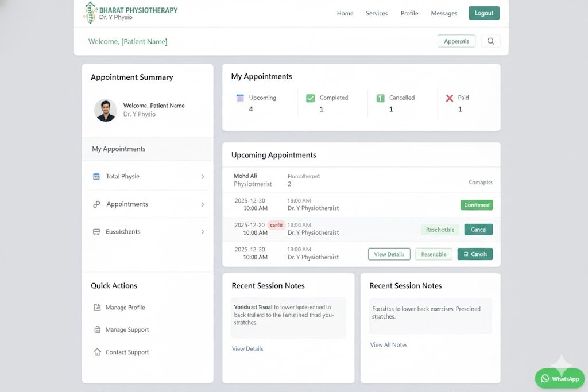The width and height of the screenshot is (588, 392).
Task: Open search via the magnifier icon
Action: click(491, 41)
